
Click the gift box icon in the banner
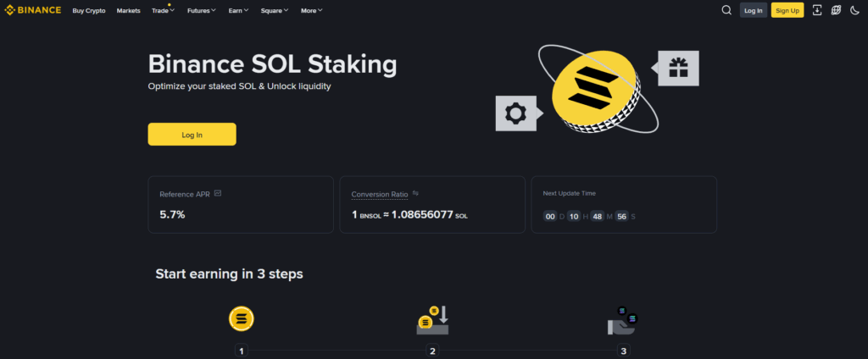click(678, 69)
